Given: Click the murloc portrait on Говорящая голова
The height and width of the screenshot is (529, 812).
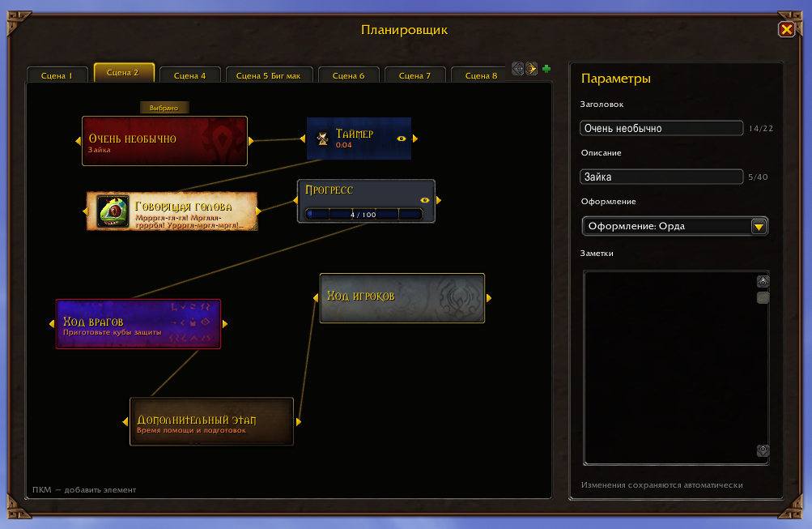Looking at the screenshot, I should (113, 211).
